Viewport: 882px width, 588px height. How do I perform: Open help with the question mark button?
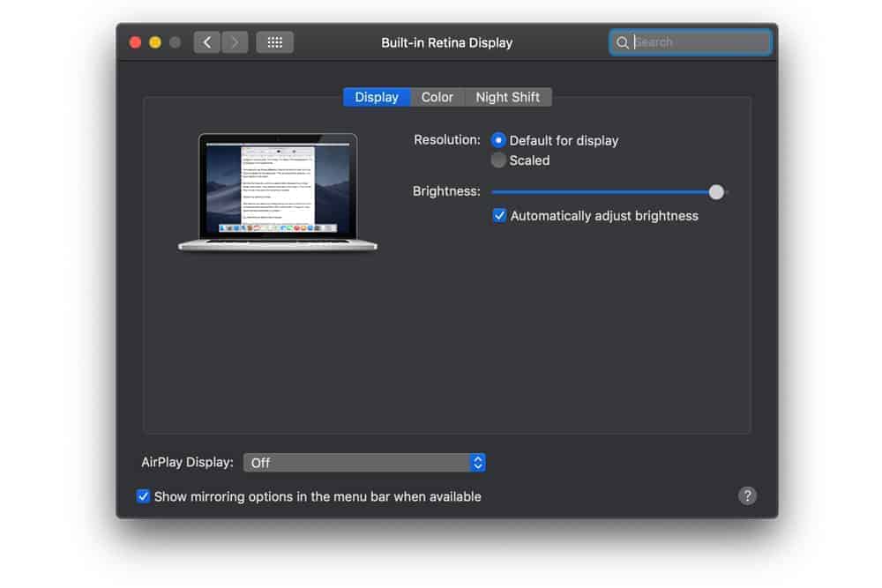pos(747,495)
